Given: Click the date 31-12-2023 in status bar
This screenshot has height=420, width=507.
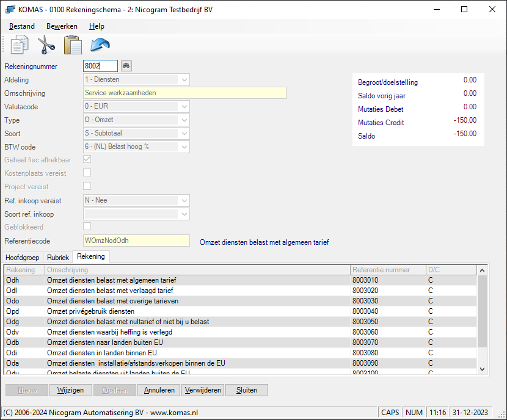Looking at the screenshot, I should [x=470, y=413].
